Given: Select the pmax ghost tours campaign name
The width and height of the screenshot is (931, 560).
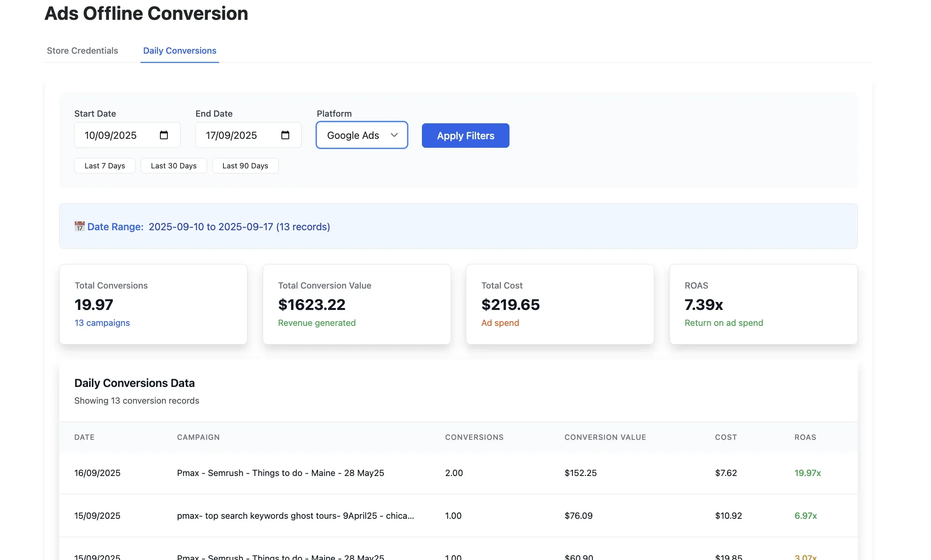Looking at the screenshot, I should point(295,516).
